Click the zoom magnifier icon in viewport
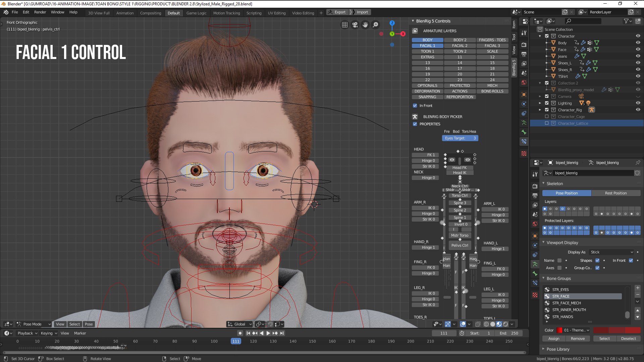The height and width of the screenshot is (362, 644). pyautogui.click(x=376, y=25)
